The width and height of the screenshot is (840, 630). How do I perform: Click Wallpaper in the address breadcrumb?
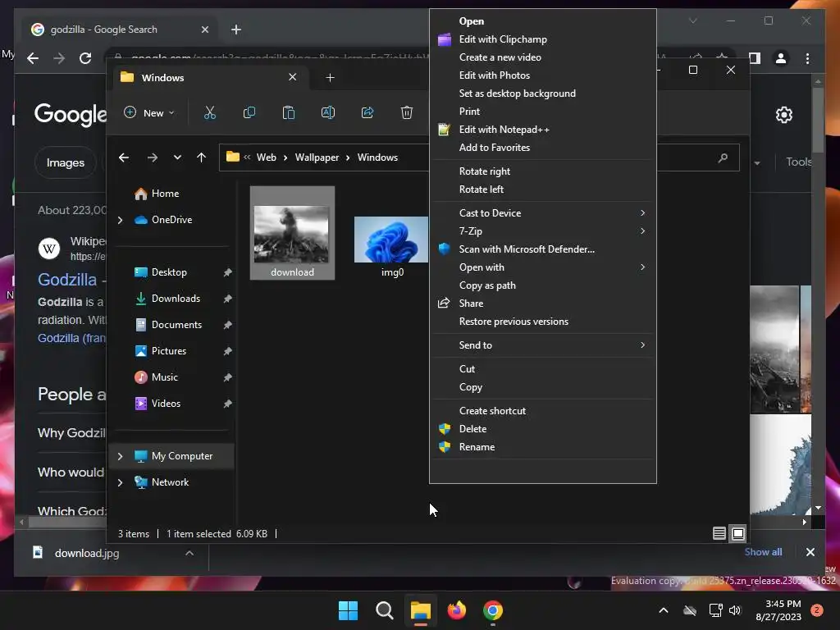[317, 157]
